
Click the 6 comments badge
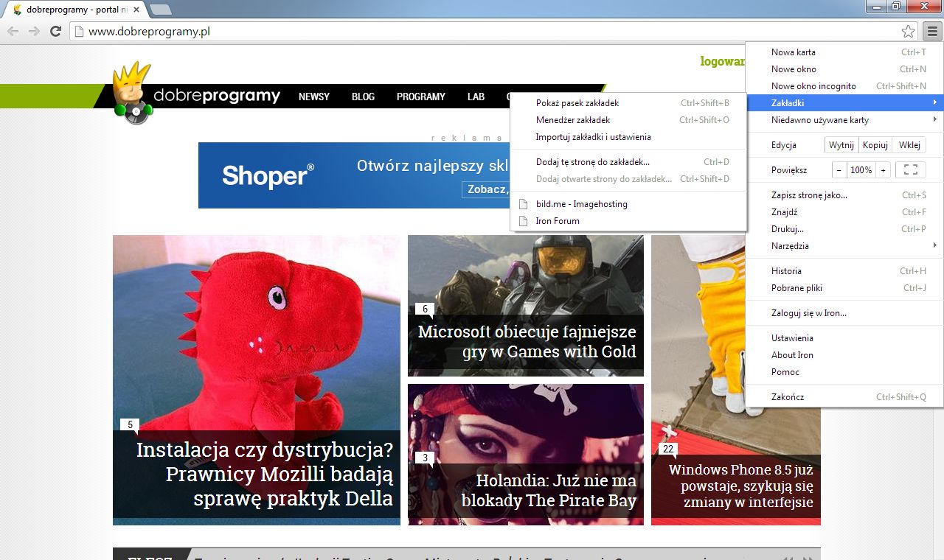coord(425,309)
